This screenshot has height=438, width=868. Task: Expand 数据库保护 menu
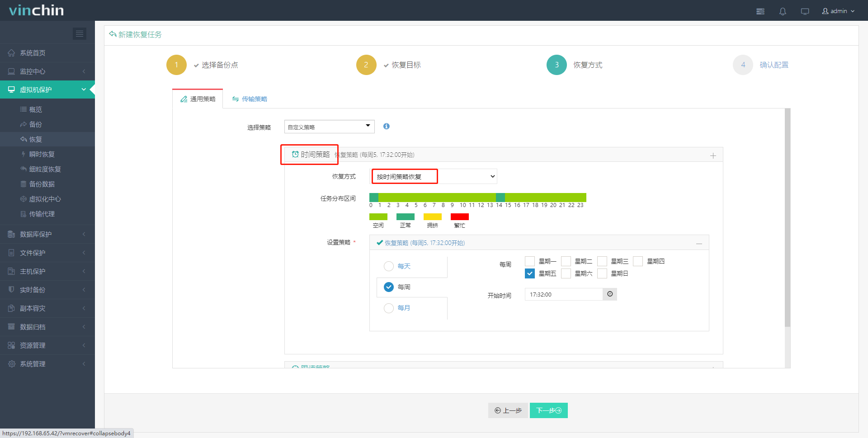(47, 234)
